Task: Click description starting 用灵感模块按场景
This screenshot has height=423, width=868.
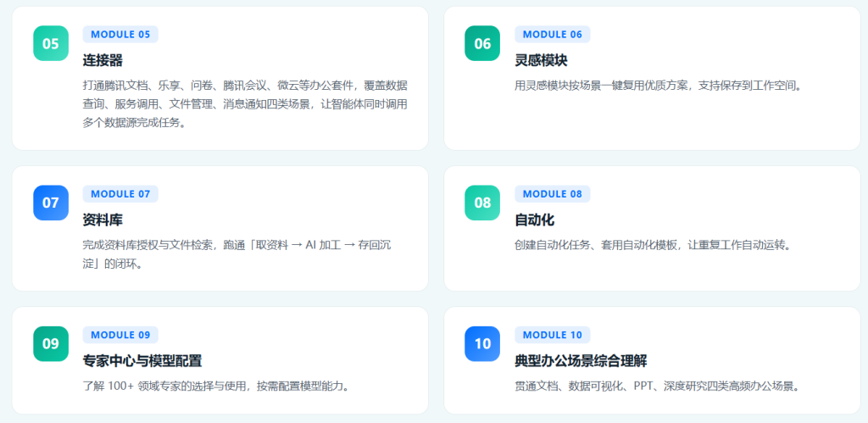Action: tap(659, 86)
